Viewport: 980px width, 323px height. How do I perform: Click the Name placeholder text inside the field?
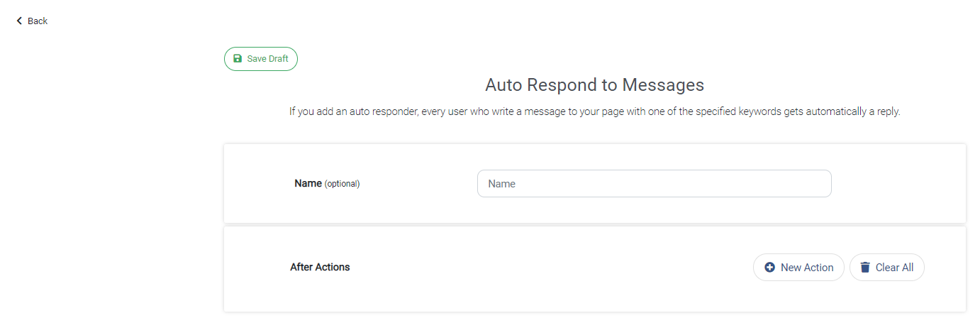pos(501,184)
